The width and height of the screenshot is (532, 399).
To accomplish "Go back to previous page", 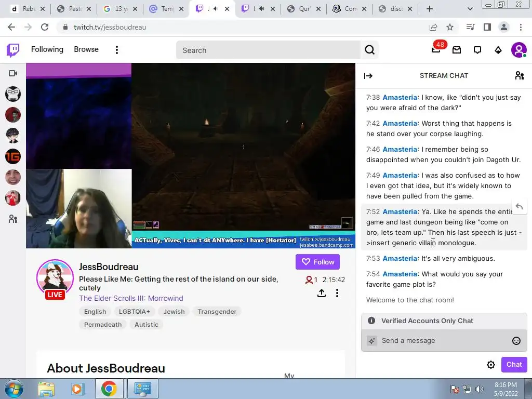I will 11,27.
